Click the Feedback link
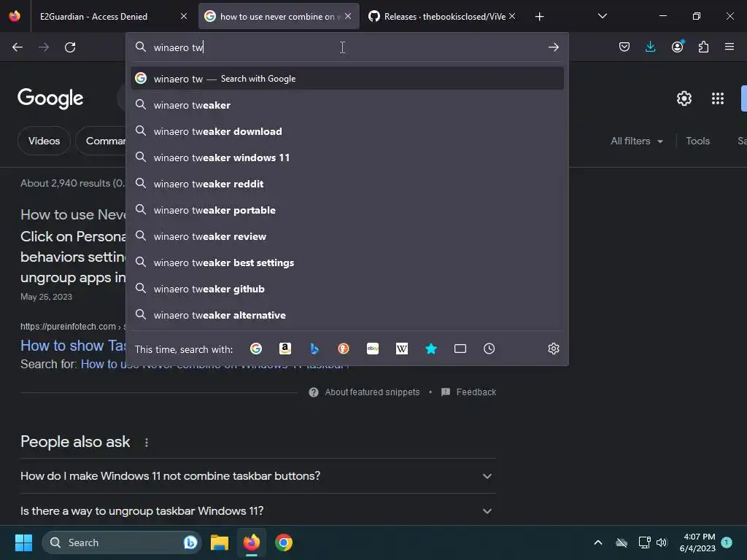Image resolution: width=747 pixels, height=560 pixels. coord(469,392)
